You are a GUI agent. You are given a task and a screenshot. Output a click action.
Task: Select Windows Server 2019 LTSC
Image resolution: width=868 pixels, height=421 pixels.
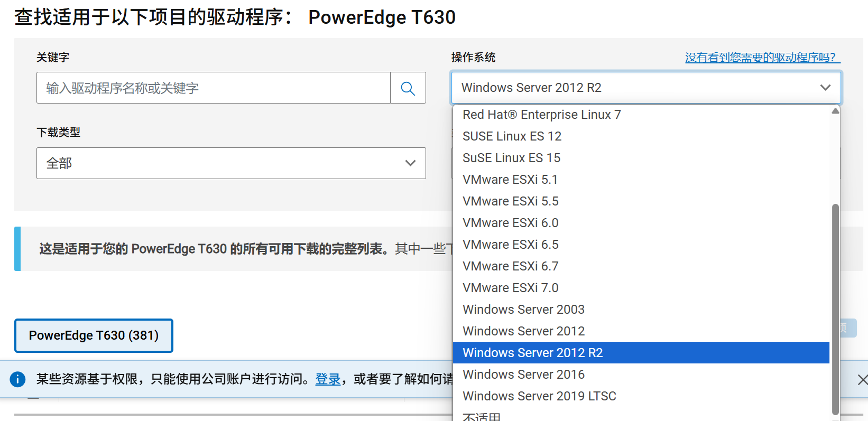tap(539, 396)
